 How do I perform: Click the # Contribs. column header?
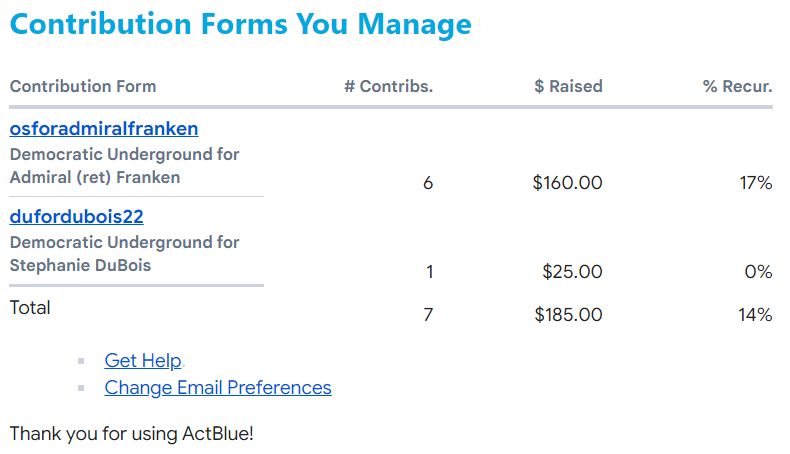388,86
